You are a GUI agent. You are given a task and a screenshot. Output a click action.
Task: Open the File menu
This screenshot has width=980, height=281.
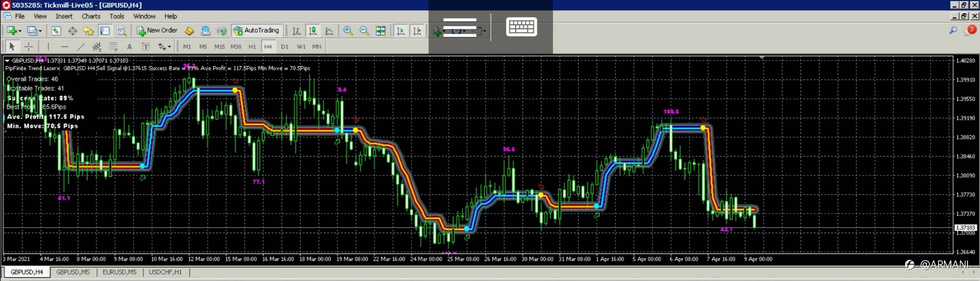pos(20,16)
